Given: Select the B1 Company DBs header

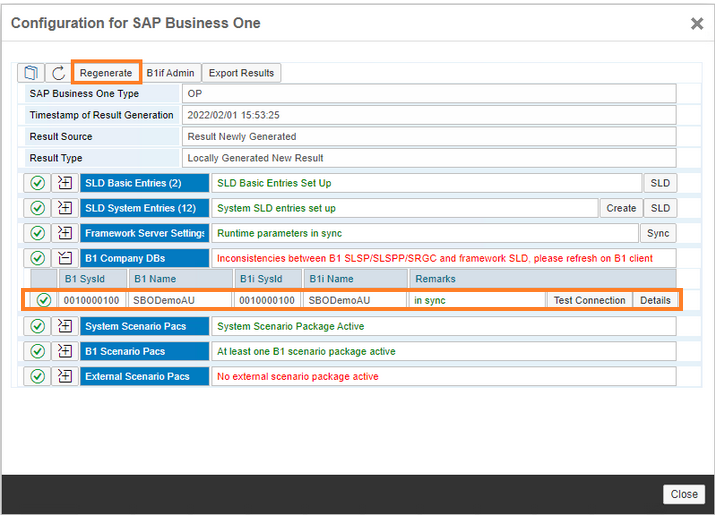Looking at the screenshot, I should coord(145,258).
